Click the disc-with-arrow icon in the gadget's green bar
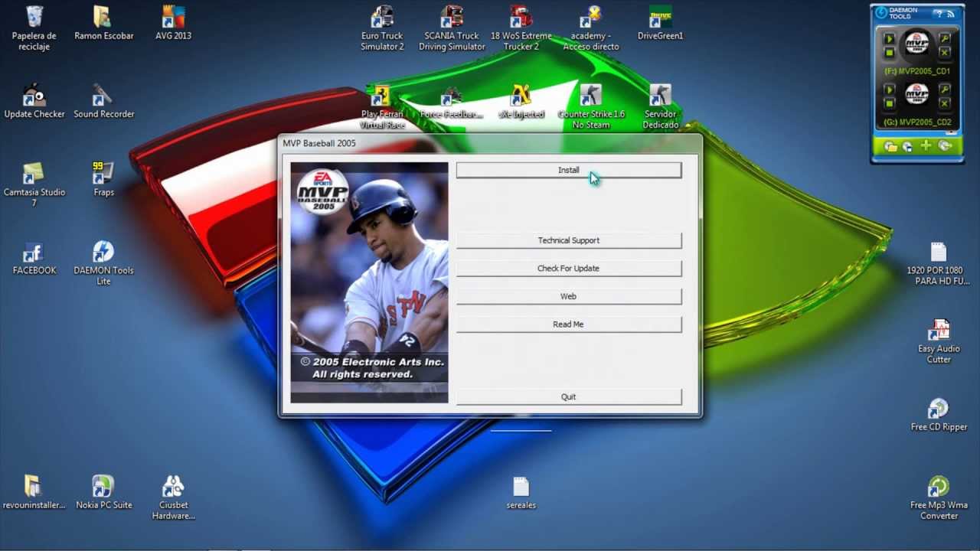Screen dimensions: 980x551 click(x=945, y=145)
